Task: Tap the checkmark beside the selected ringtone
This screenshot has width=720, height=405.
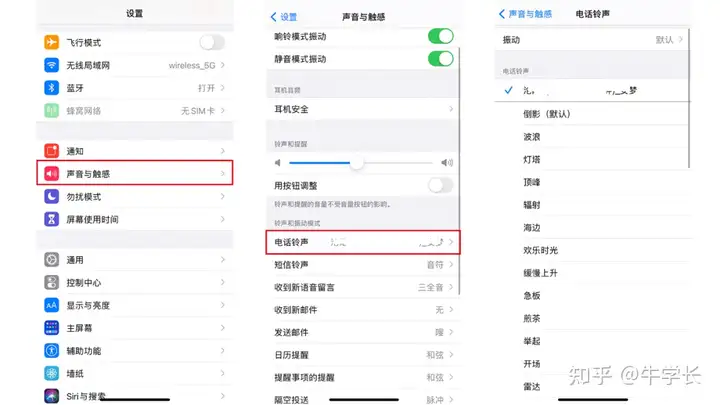Action: (508, 90)
